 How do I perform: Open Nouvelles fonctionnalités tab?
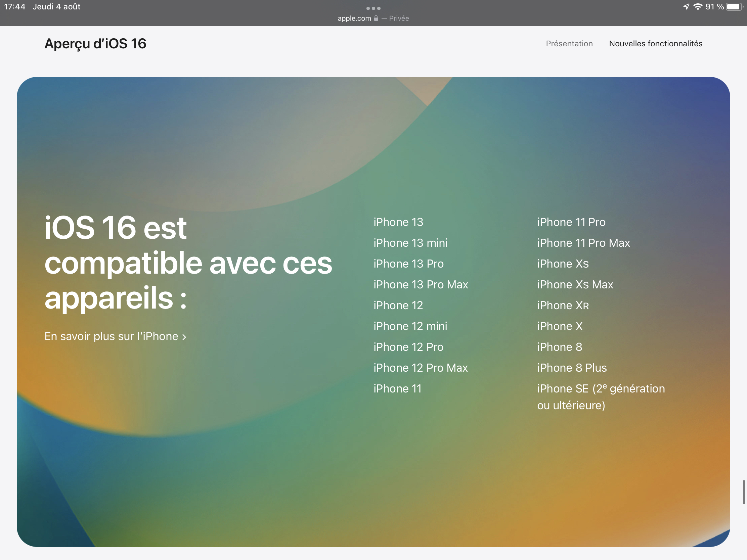656,44
